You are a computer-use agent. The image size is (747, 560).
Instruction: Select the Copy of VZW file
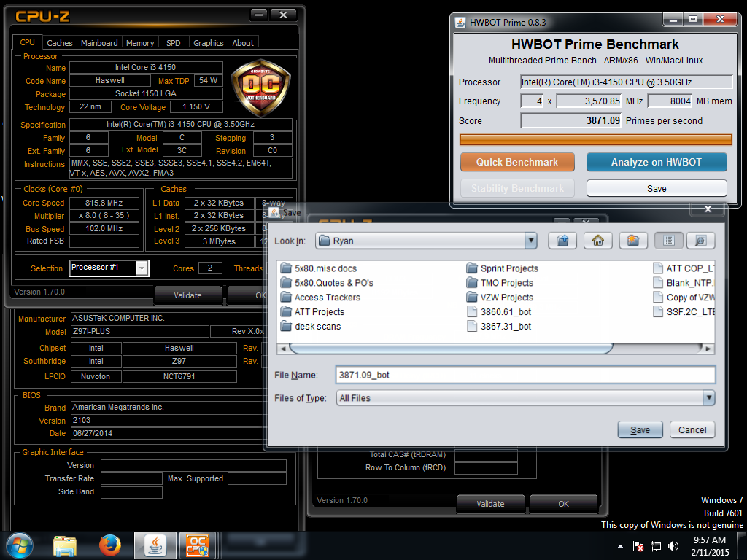tap(683, 297)
